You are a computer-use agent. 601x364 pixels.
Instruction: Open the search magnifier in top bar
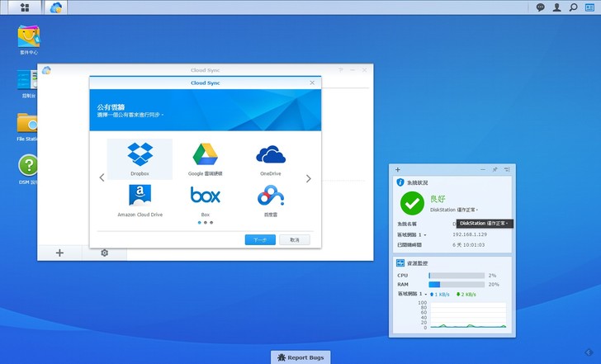click(573, 7)
